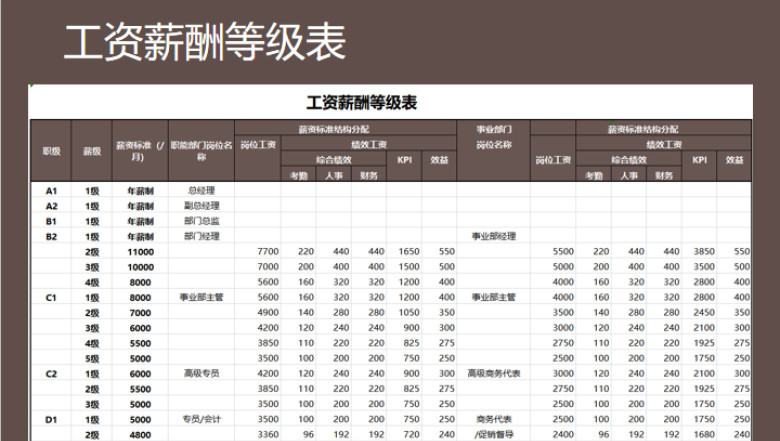
Task: Select the B1 grade cell
Action: 51,221
